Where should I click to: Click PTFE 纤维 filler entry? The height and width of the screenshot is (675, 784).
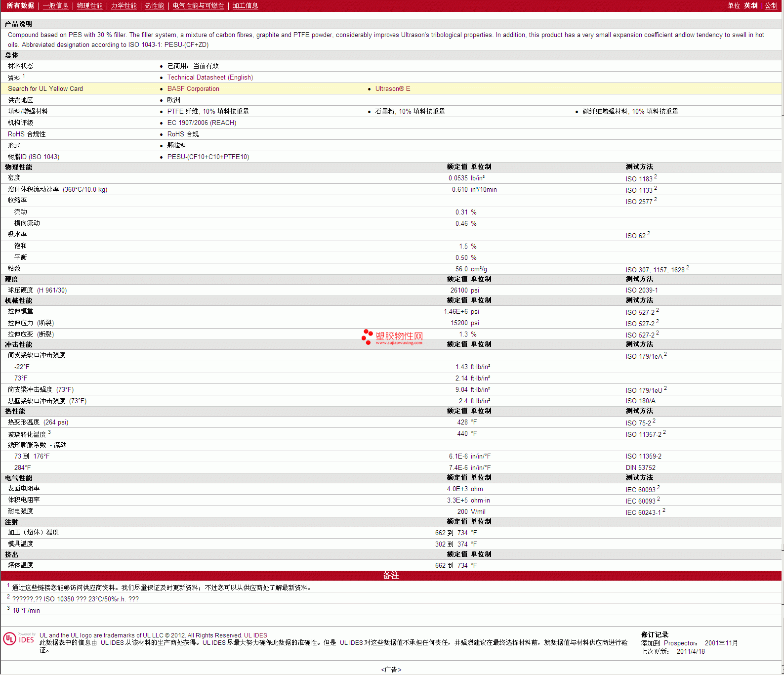tap(208, 112)
